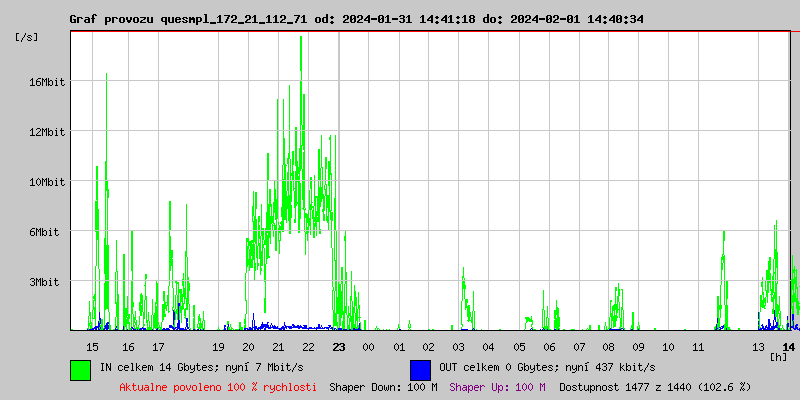Click the red Aktualne povoleno 100 % rychlosti text
The height and width of the screenshot is (400, 800).
click(x=218, y=386)
